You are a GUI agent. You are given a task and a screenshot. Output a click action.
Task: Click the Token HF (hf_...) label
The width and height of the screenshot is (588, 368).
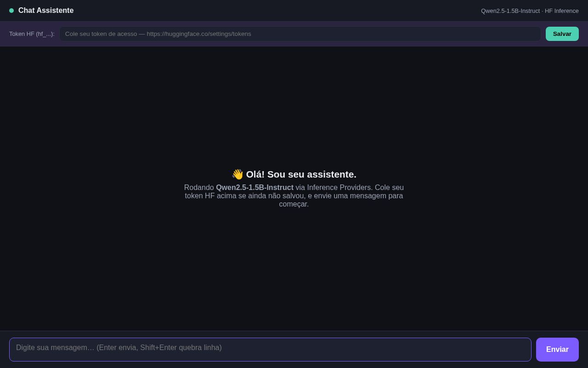point(32,34)
